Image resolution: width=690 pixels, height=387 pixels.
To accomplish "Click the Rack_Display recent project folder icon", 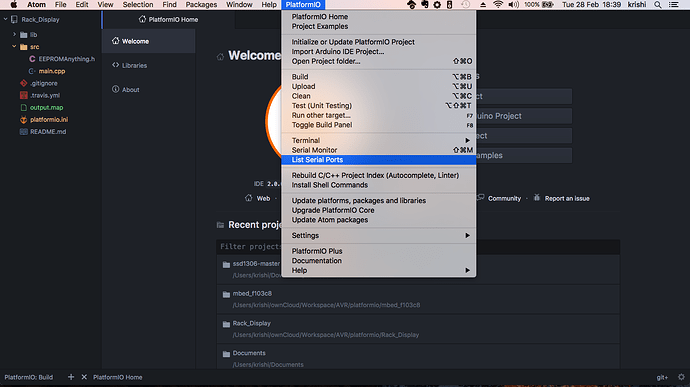I will pyautogui.click(x=226, y=324).
